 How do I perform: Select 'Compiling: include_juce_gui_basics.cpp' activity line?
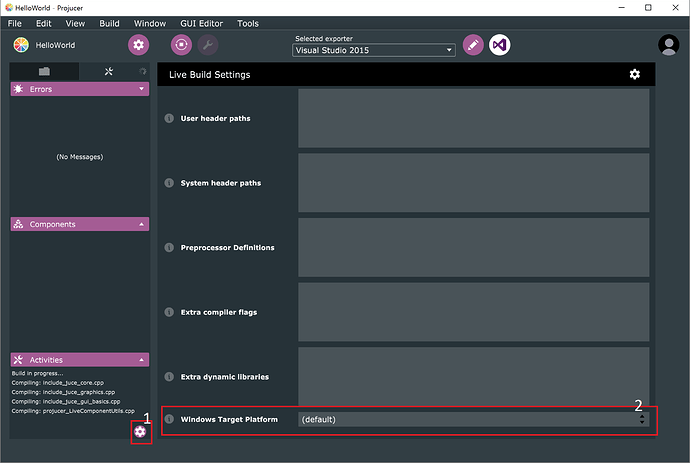click(66, 401)
